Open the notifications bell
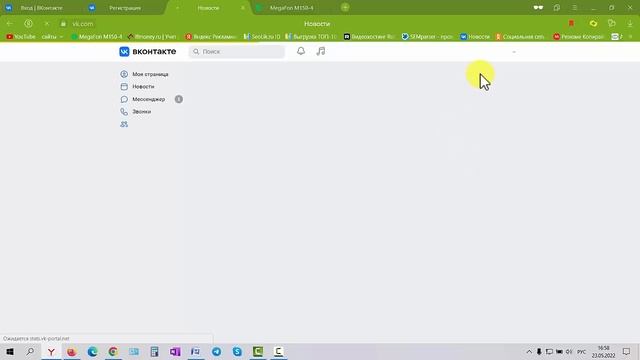This screenshot has width=640, height=360. [301, 51]
